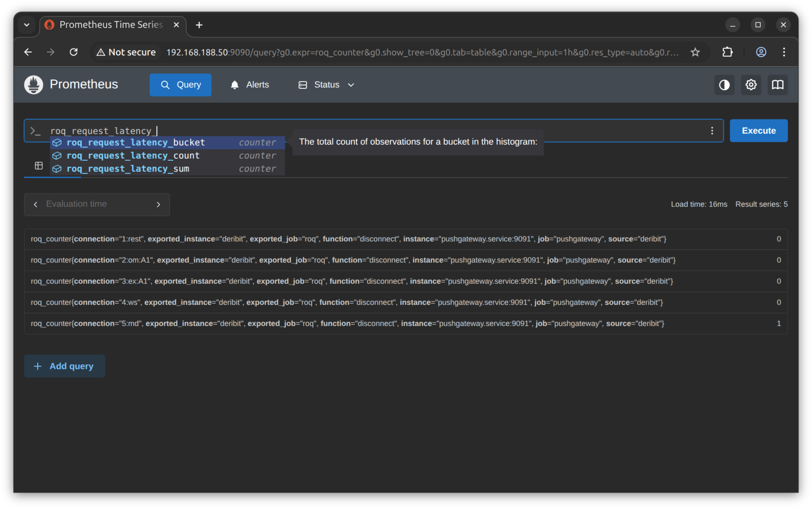Click the value 1 in 5:md row
Image resolution: width=812 pixels, height=508 pixels.
(778, 323)
